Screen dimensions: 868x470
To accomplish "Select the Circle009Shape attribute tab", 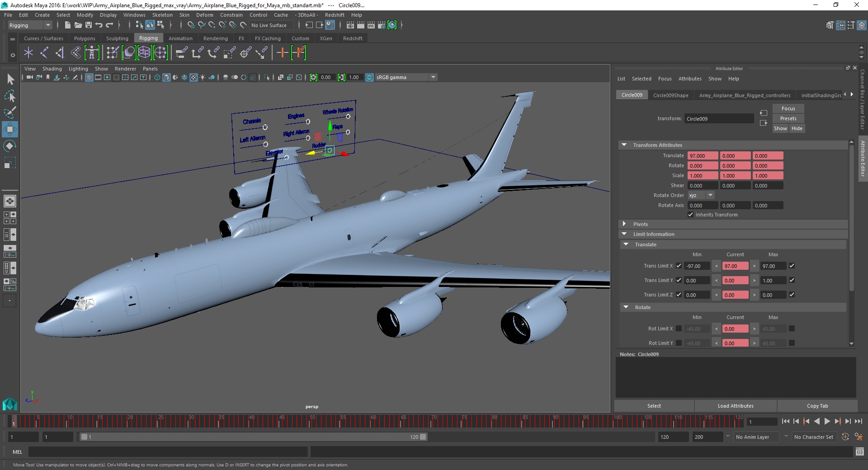I will 670,95.
